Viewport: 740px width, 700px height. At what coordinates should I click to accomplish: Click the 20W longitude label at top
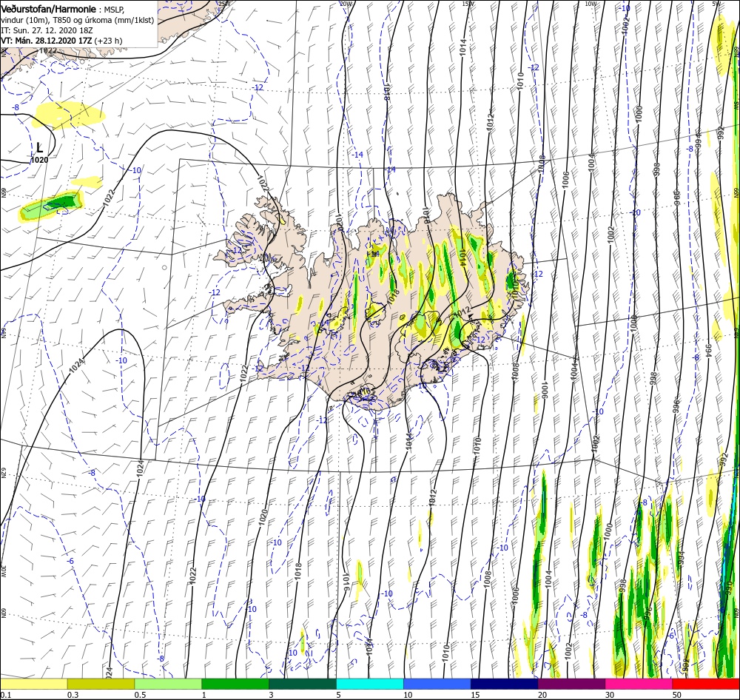[x=346, y=3]
